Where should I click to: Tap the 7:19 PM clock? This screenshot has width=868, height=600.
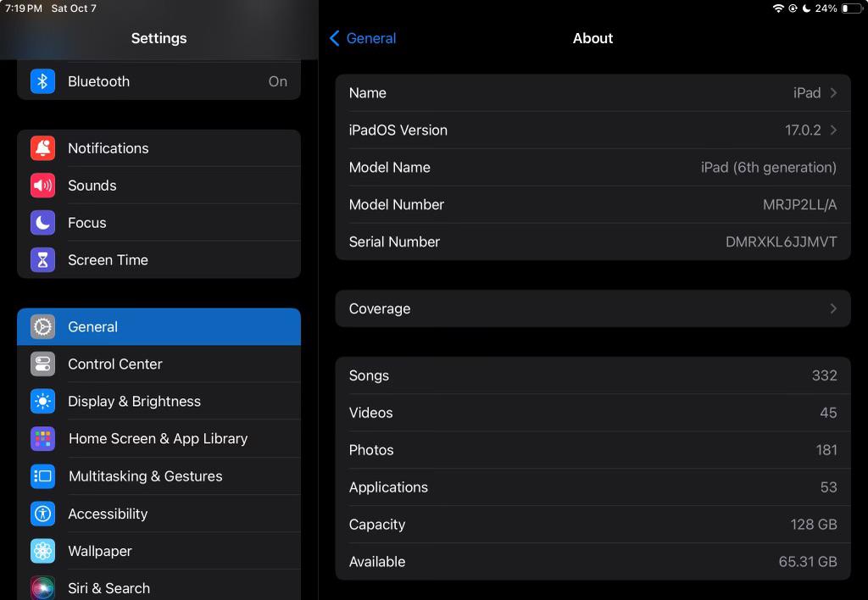point(23,8)
